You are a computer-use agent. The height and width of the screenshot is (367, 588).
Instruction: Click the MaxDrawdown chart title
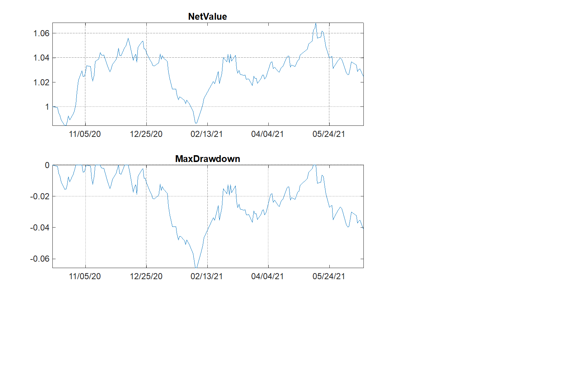(207, 159)
